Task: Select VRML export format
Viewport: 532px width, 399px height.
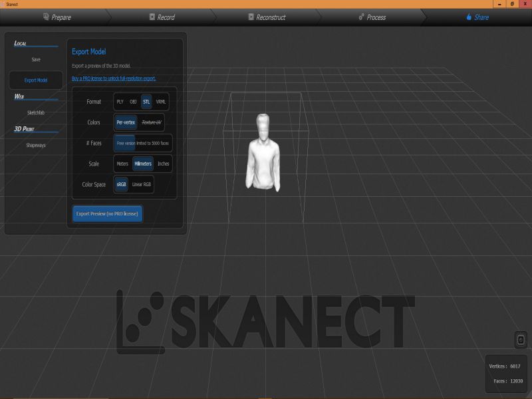Action: coord(161,102)
